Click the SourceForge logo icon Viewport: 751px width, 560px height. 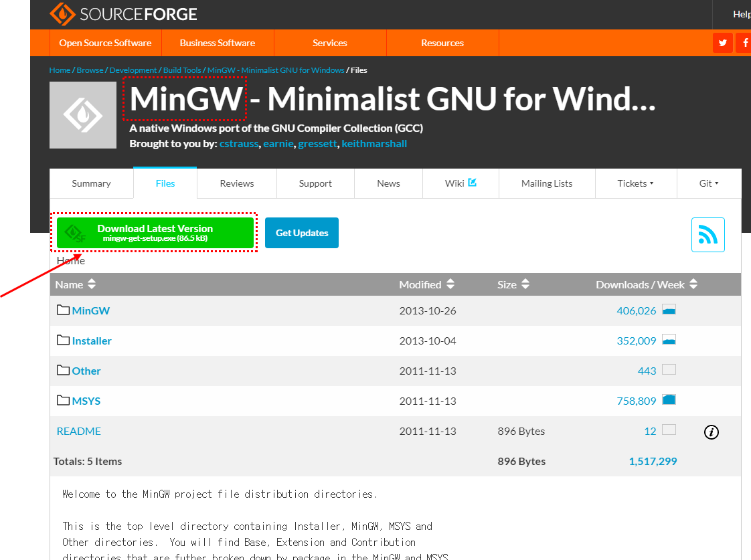(x=62, y=14)
